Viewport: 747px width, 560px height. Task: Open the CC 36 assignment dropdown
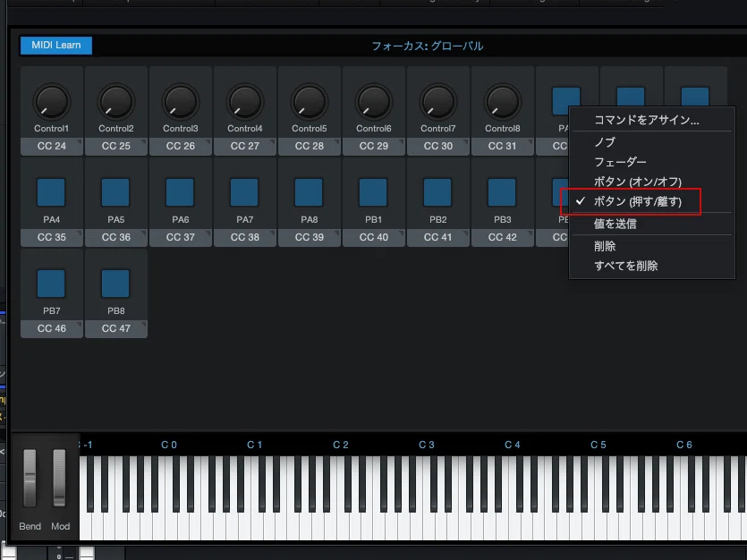(x=116, y=237)
